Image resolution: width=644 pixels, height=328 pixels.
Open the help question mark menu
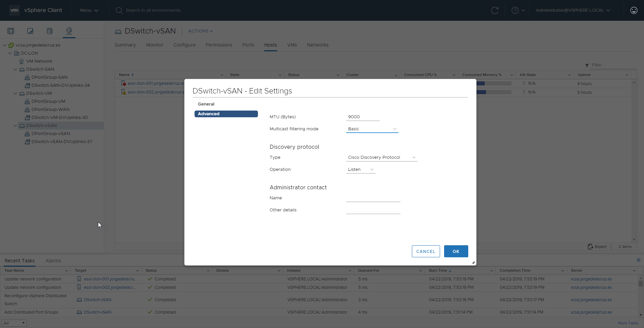(518, 10)
